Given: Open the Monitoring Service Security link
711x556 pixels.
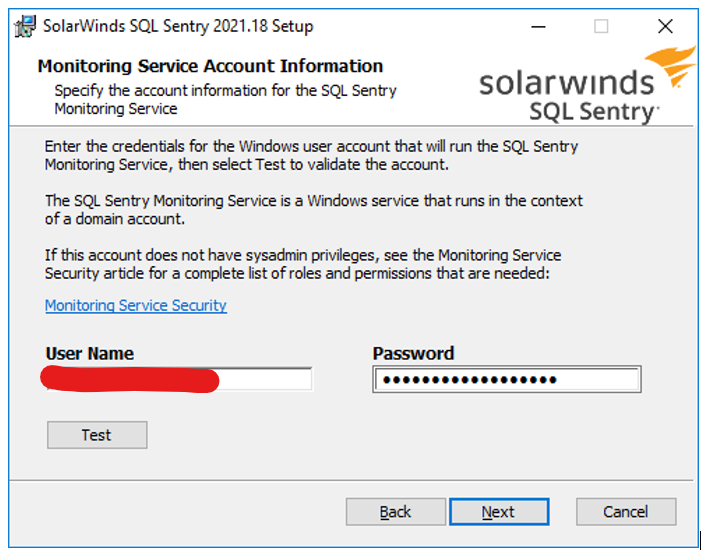Looking at the screenshot, I should [x=136, y=306].
